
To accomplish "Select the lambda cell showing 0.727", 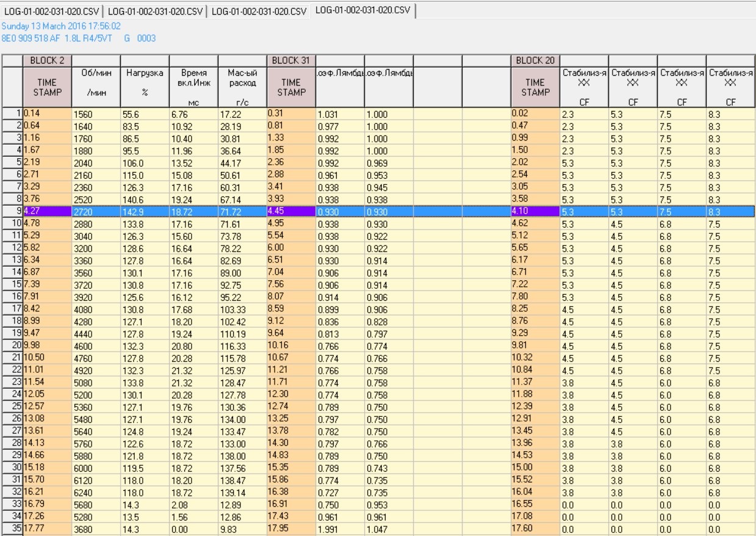I will coord(340,493).
